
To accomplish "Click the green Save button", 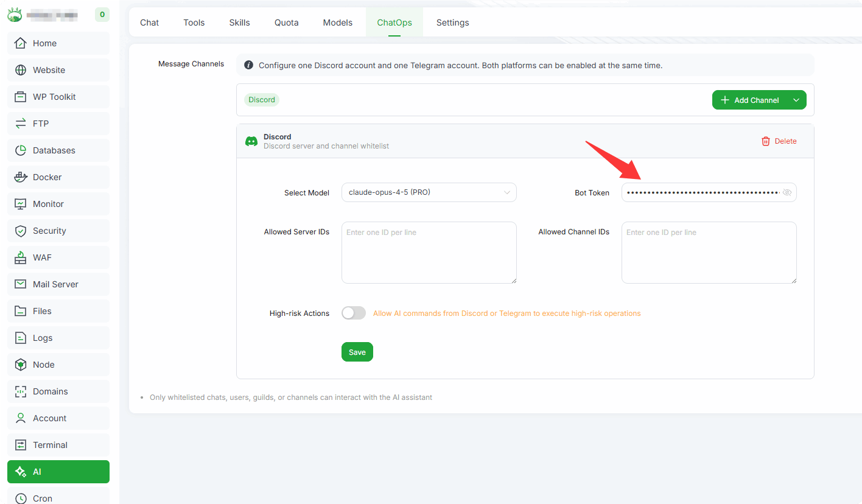I will (357, 352).
